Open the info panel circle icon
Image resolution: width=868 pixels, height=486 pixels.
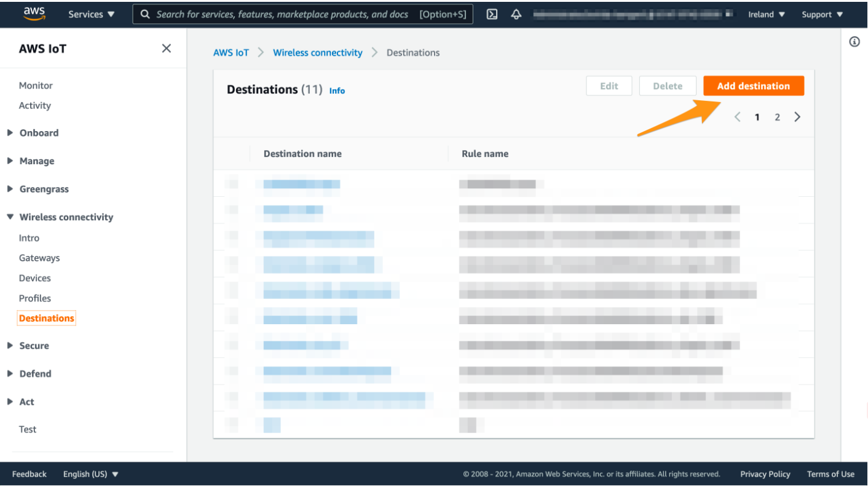(x=854, y=42)
